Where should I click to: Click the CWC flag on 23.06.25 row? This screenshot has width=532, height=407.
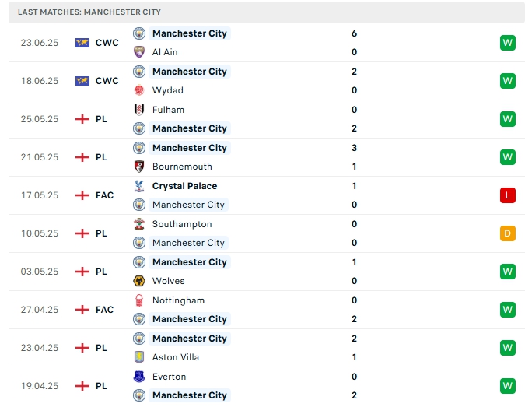tap(82, 43)
